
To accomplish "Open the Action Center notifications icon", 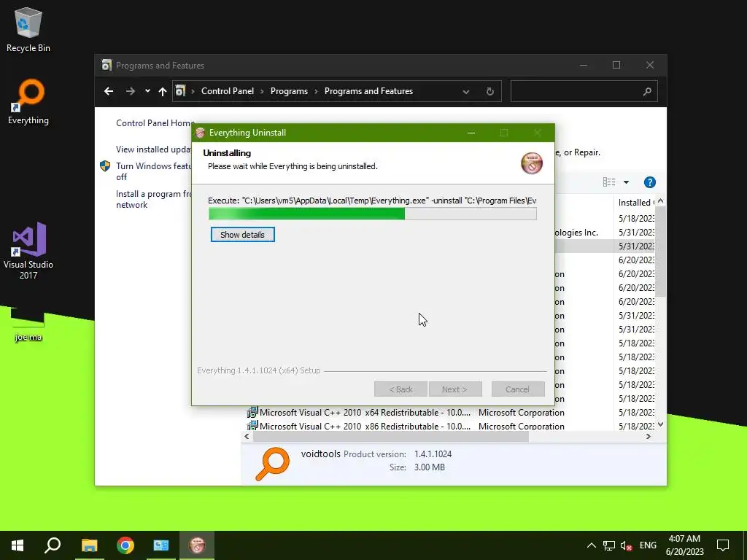I will click(723, 545).
